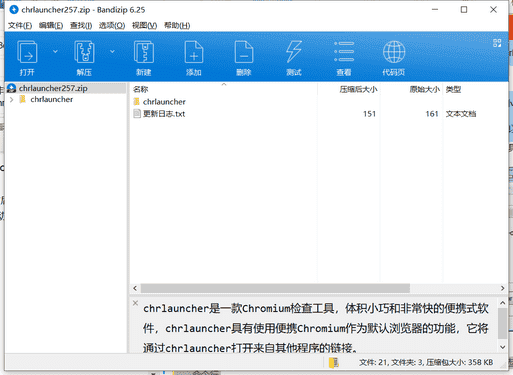Click the Extract (解压) toolbar icon

[84, 52]
